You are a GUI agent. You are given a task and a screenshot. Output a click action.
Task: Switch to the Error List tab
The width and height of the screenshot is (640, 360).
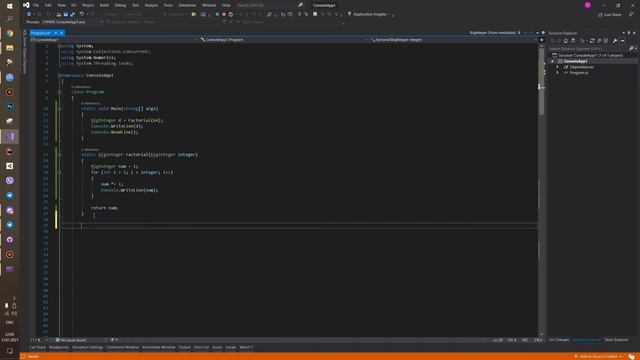201,347
